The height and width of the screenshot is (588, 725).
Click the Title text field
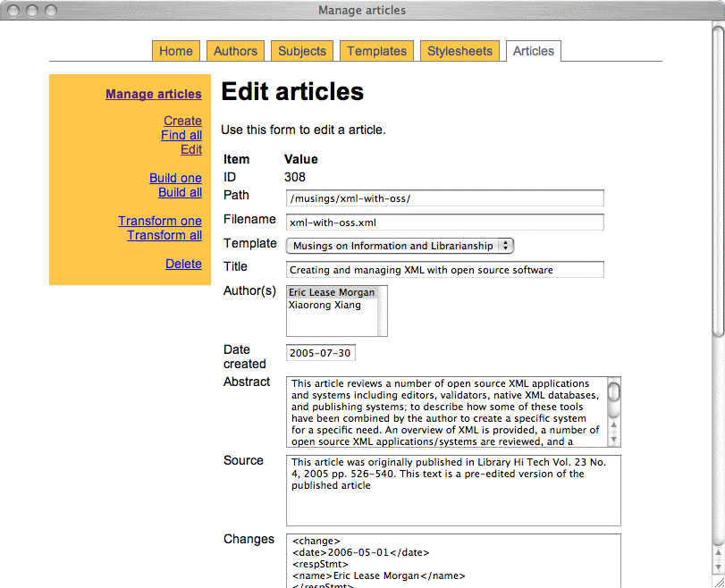pyautogui.click(x=444, y=270)
